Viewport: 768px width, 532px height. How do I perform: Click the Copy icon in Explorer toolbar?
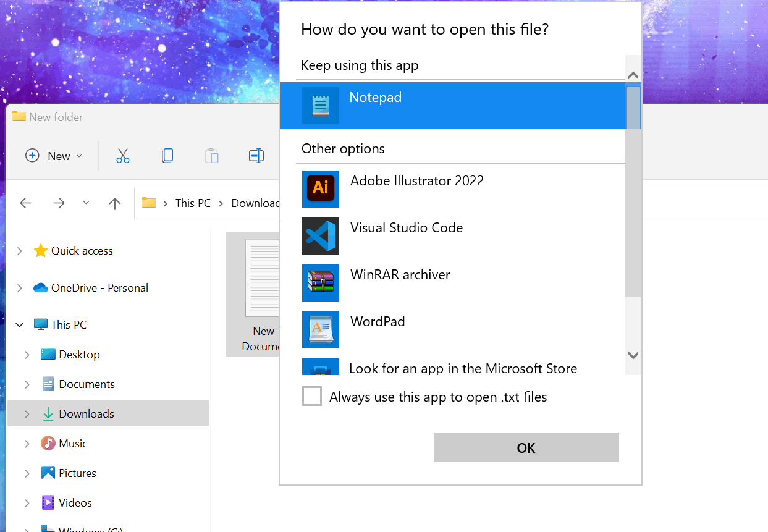[x=167, y=156]
